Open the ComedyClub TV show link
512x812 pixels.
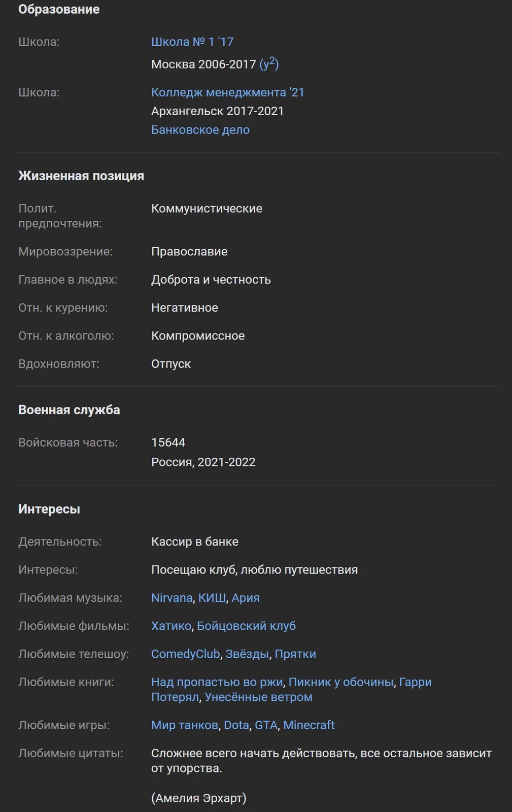point(186,654)
